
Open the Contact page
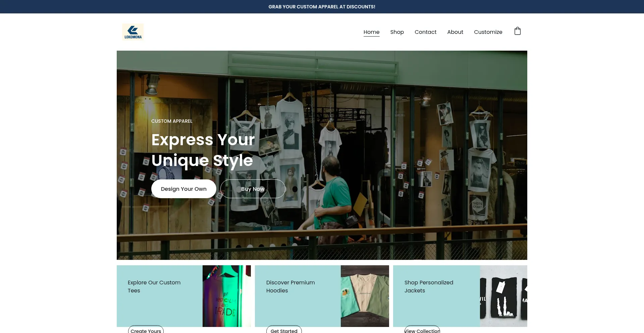[425, 32]
